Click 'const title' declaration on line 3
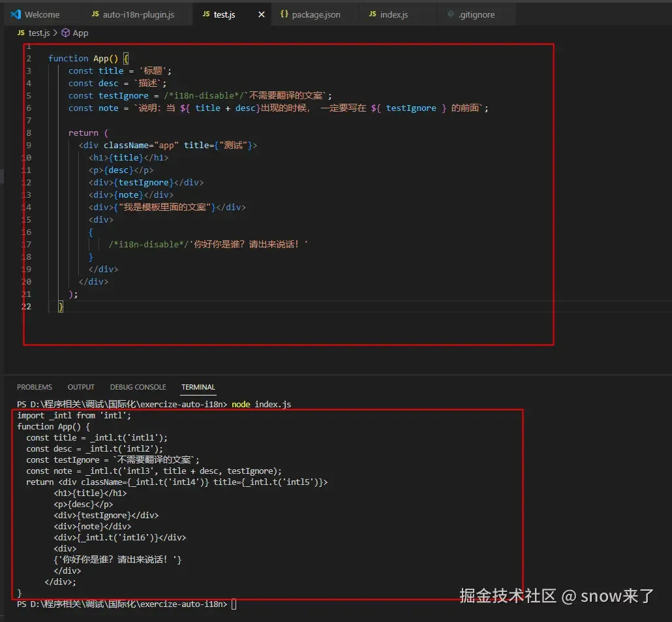 pyautogui.click(x=96, y=71)
